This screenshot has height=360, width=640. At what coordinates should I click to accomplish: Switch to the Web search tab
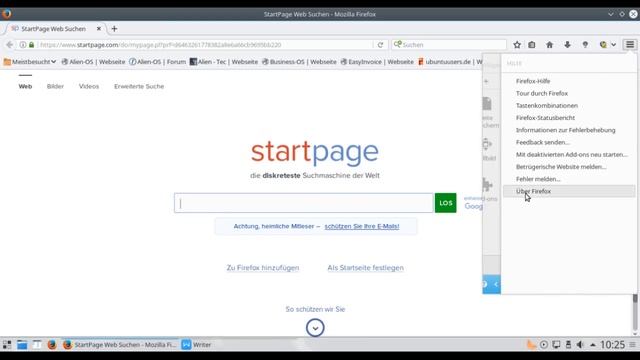tap(25, 86)
